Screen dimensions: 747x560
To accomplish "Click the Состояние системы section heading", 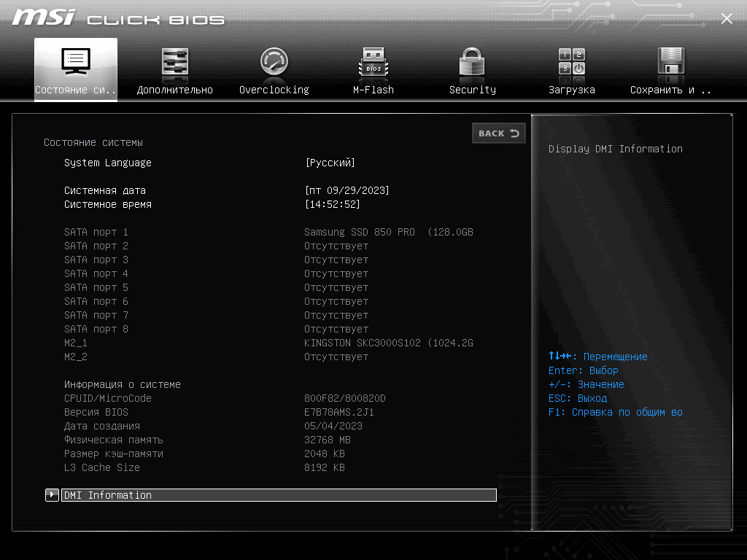I will point(93,142).
